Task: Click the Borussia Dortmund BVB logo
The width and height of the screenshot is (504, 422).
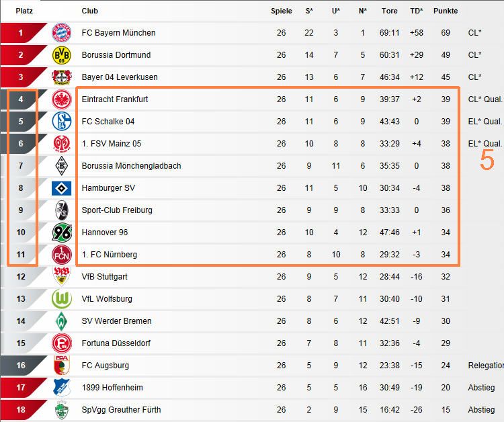Action: [x=61, y=55]
